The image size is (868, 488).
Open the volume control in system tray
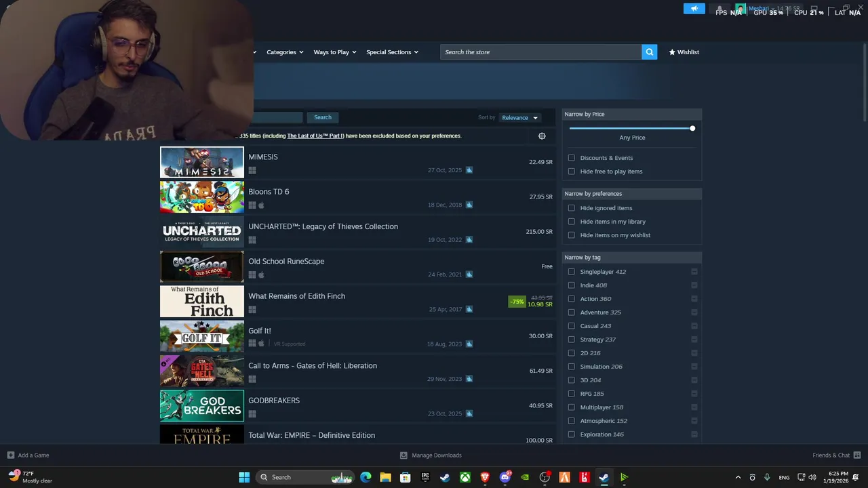(812, 477)
